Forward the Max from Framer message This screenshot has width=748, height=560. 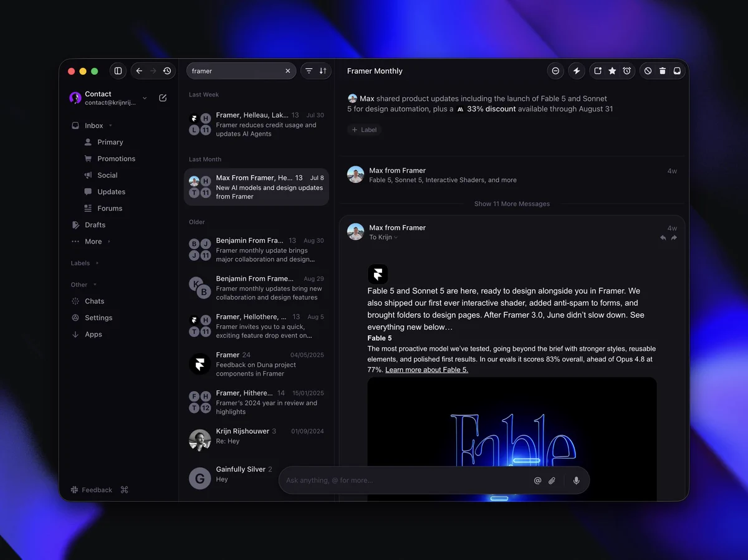click(x=674, y=238)
